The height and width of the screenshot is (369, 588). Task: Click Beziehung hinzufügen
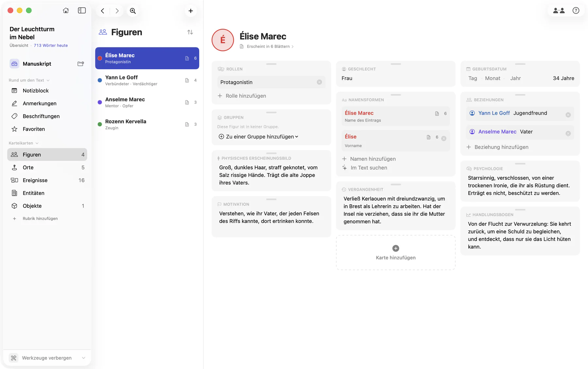tap(497, 147)
